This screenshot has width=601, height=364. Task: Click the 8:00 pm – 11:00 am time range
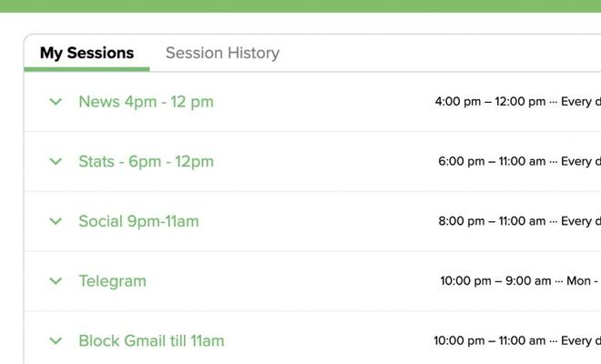click(492, 221)
